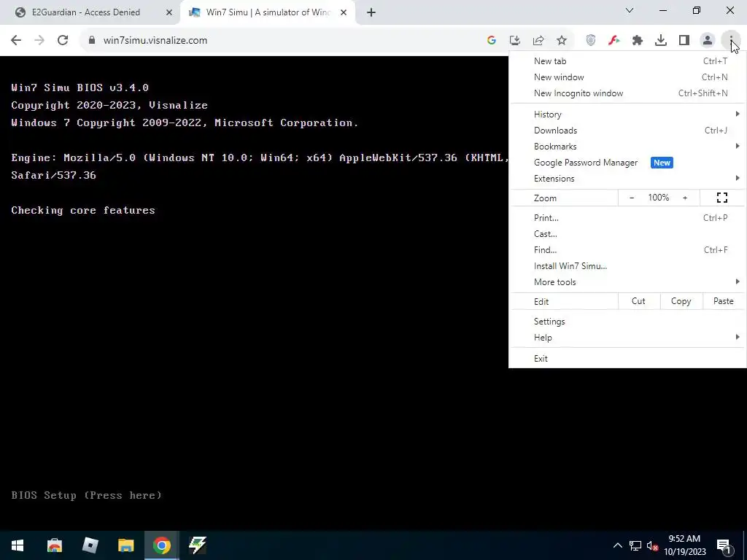
Task: Open the Windows Start menu
Action: coord(18,545)
